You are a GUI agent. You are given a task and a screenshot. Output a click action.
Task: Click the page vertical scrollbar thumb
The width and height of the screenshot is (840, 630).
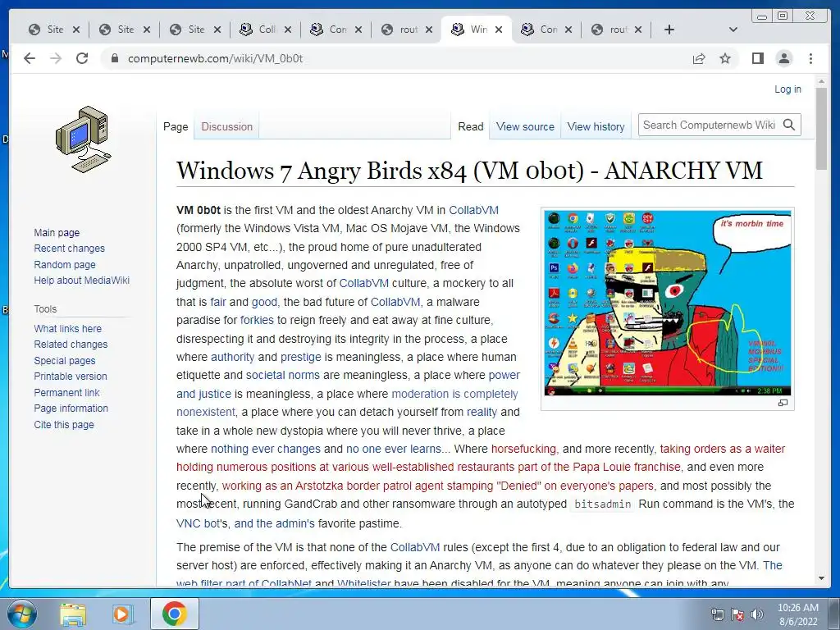pos(821,129)
